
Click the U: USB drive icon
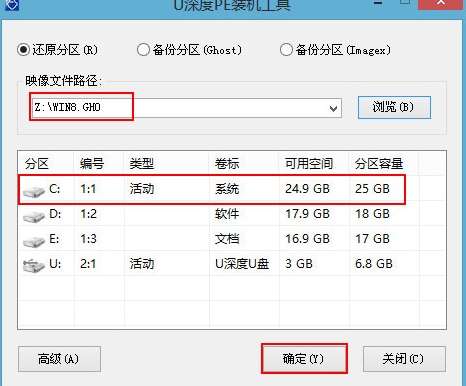(x=34, y=266)
